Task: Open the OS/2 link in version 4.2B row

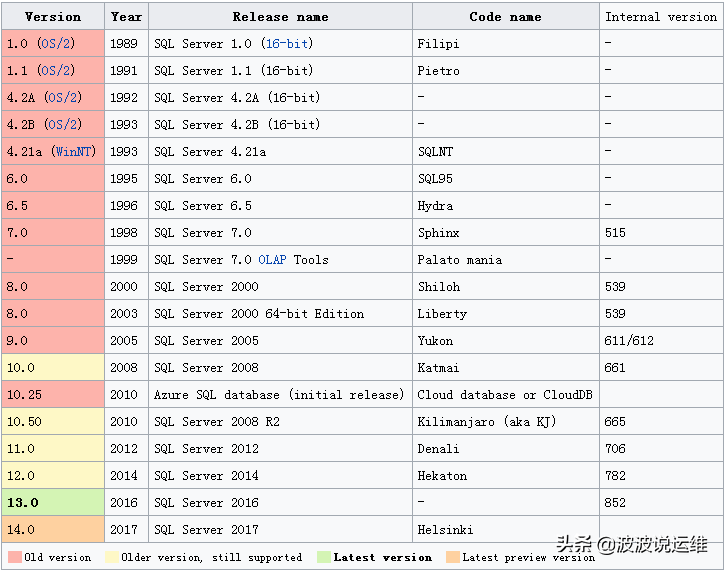Action: (x=63, y=124)
